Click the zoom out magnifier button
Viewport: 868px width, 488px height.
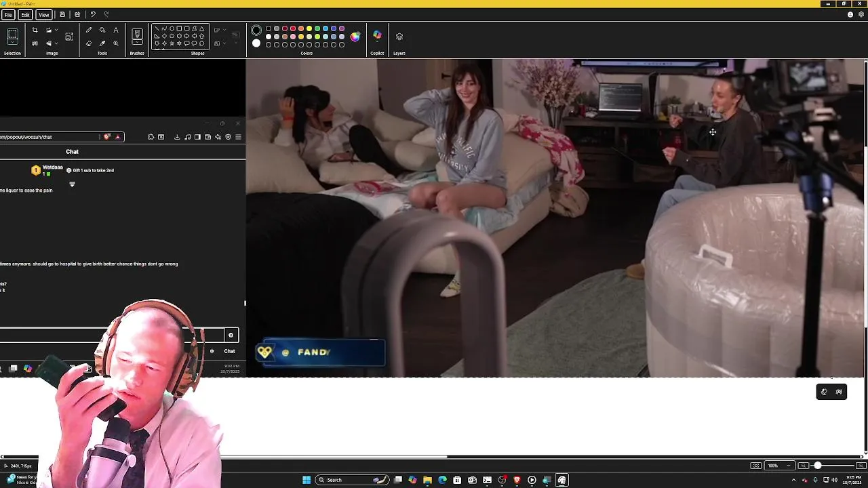pyautogui.click(x=803, y=466)
